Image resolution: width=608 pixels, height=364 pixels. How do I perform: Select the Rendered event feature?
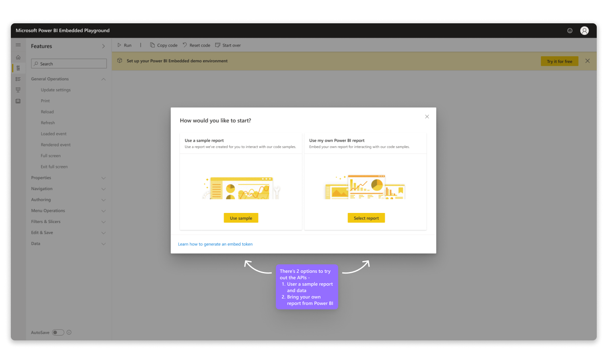click(55, 145)
